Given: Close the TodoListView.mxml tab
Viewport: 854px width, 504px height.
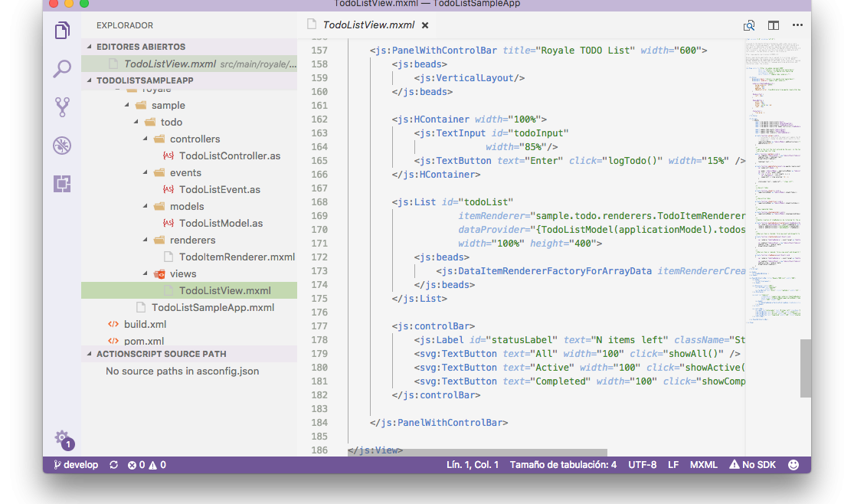Looking at the screenshot, I should [425, 25].
